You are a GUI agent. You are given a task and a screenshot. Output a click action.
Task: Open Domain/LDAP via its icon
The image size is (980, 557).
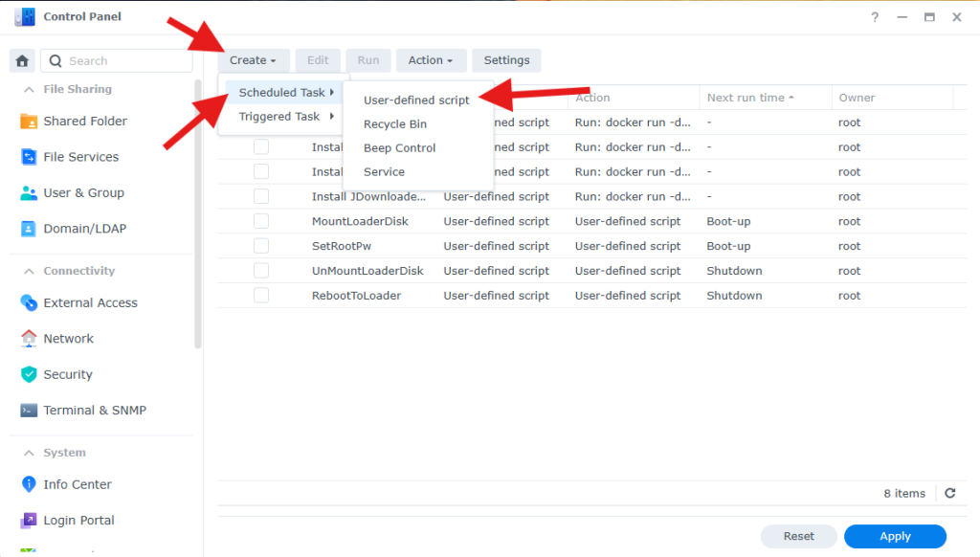[29, 229]
